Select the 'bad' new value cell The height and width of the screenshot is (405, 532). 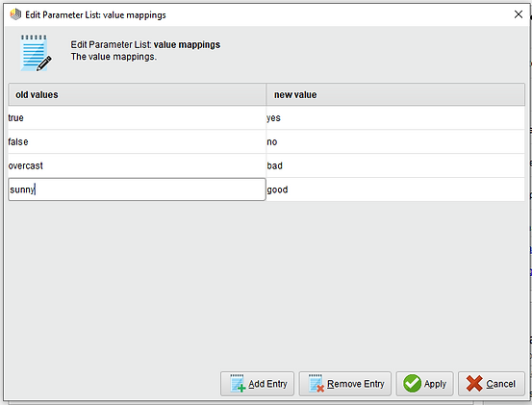pos(395,165)
